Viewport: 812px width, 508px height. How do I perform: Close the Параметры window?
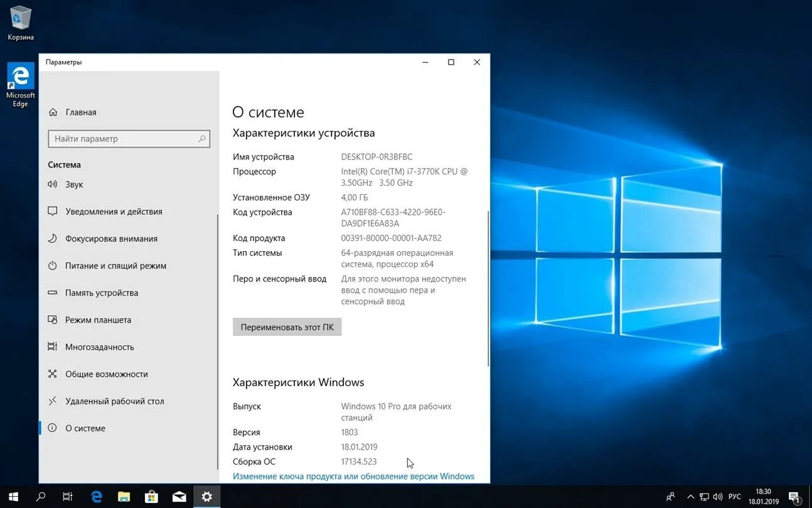point(477,62)
